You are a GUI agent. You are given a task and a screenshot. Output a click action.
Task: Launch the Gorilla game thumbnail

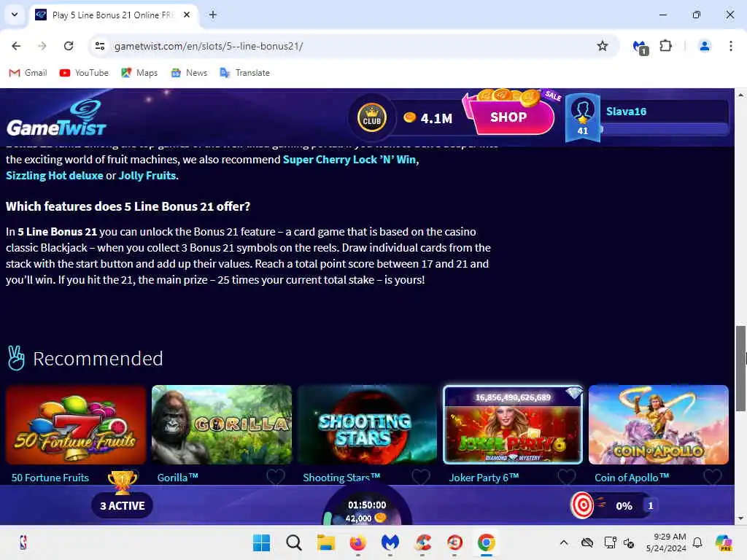[x=222, y=424]
